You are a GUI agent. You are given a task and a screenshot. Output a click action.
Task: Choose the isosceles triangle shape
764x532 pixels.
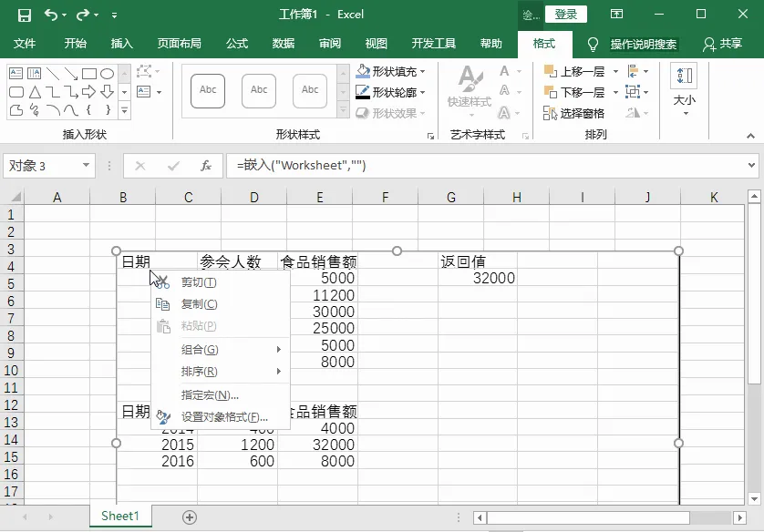click(x=35, y=92)
